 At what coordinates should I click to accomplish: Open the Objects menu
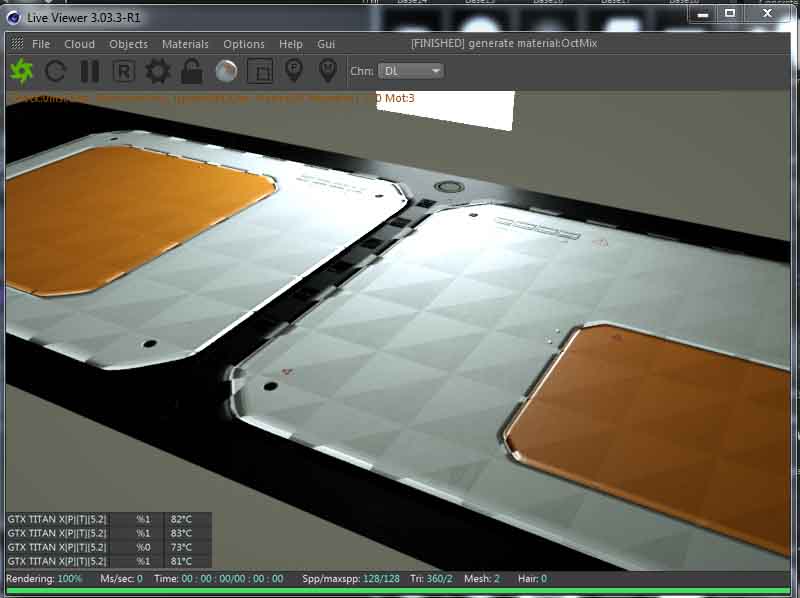coord(128,44)
